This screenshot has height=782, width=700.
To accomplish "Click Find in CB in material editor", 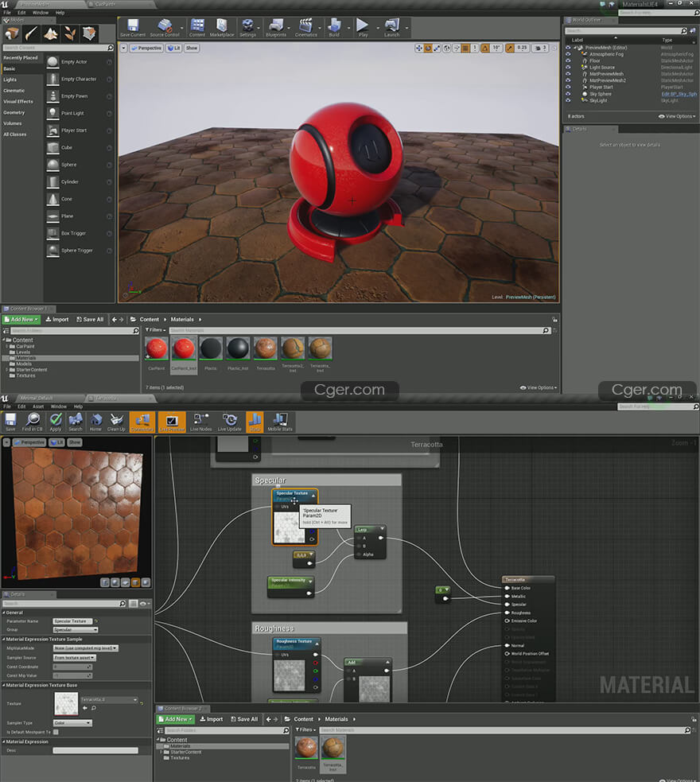I will point(33,422).
